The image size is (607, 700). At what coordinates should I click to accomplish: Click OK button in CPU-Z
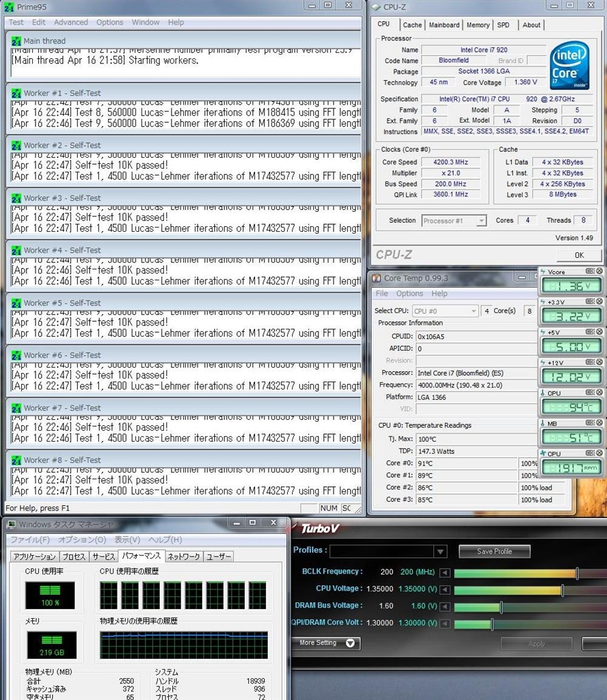pos(579,256)
